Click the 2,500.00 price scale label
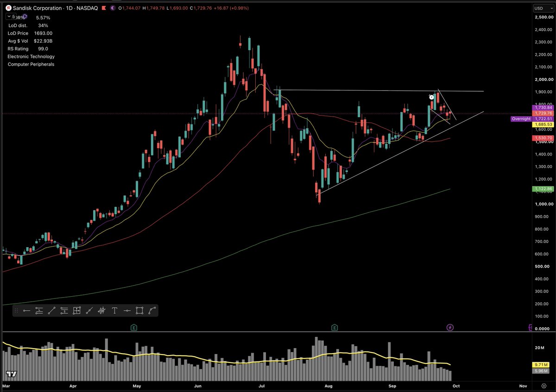556x392 pixels. pos(543,17)
